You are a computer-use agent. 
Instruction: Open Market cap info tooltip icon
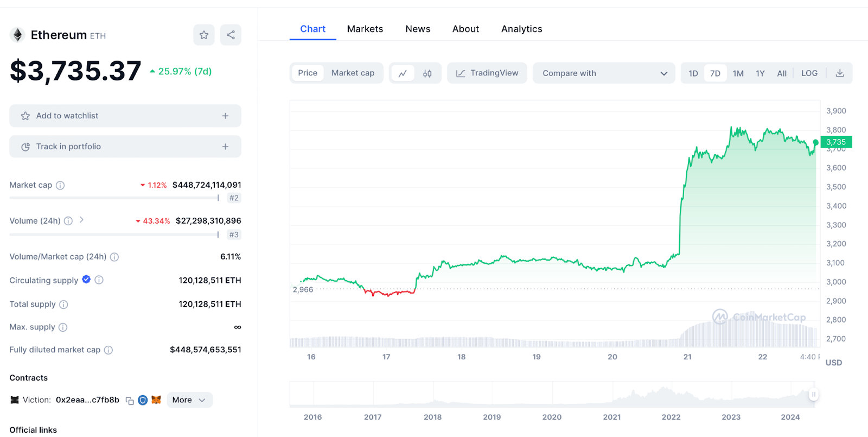[60, 185]
